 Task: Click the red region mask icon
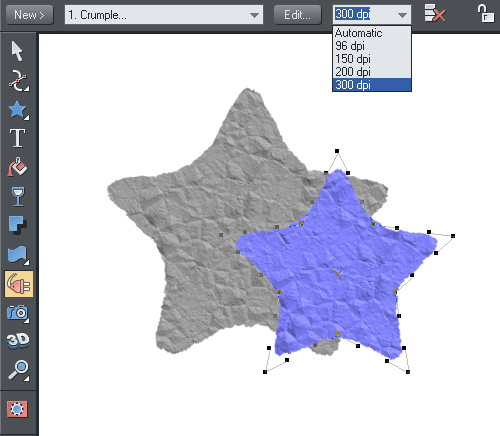point(17,409)
